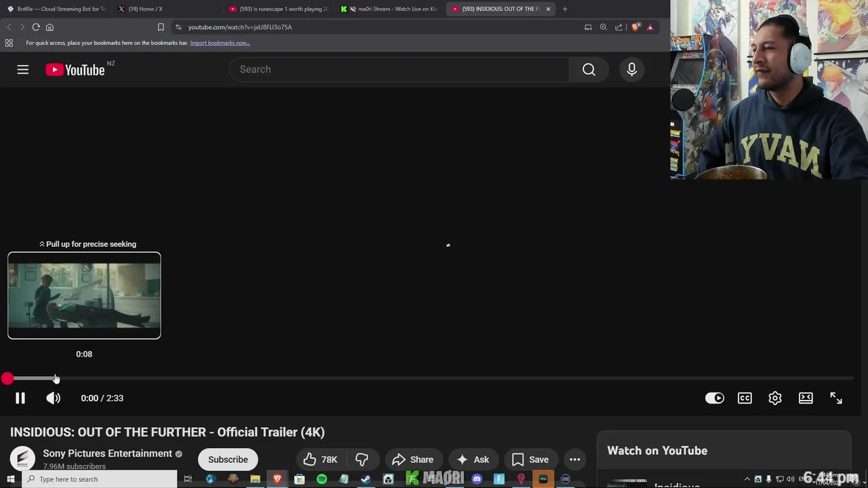Turn on closed captions
868x488 pixels.
coord(745,398)
